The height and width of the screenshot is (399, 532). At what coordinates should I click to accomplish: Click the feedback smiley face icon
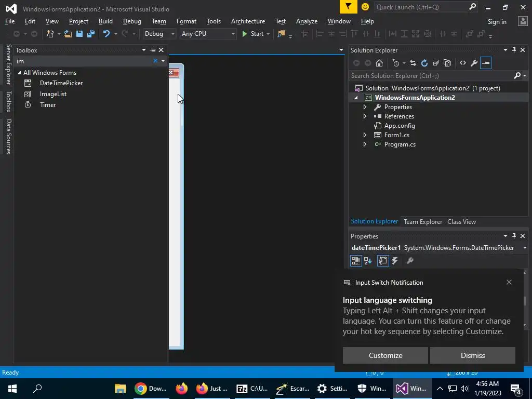click(365, 7)
